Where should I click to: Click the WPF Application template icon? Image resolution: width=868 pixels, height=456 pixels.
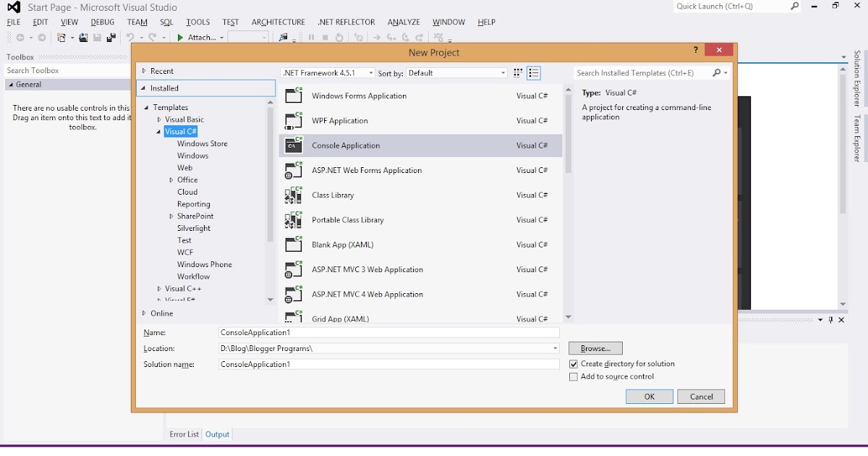(293, 120)
